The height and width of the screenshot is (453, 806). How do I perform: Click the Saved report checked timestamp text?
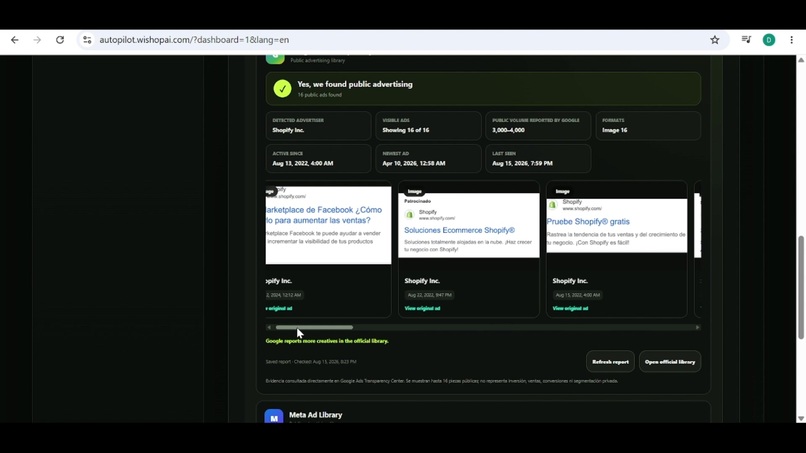click(311, 361)
